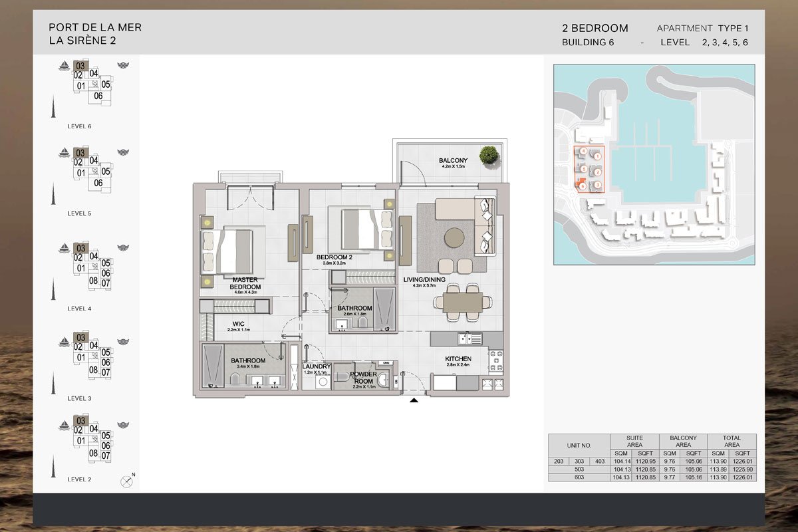
Task: Click the Master Bedroom label
Action: click(245, 284)
